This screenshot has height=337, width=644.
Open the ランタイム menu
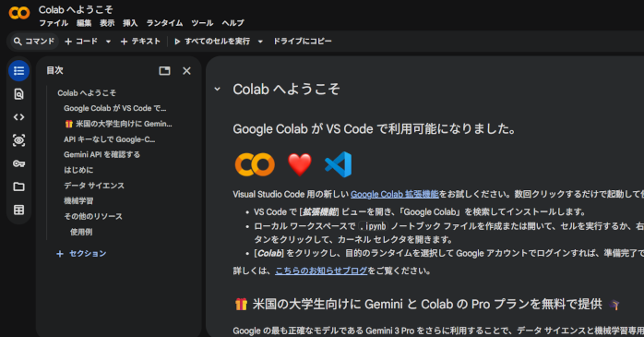coord(164,23)
